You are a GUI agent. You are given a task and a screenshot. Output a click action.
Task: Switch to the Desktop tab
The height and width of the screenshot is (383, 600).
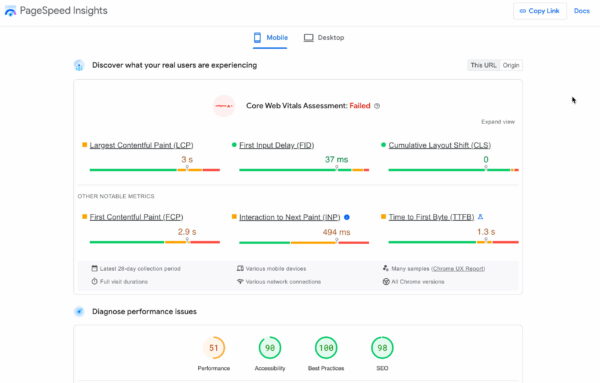(x=324, y=37)
